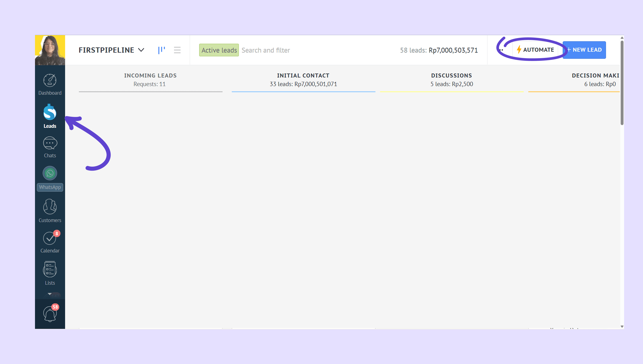This screenshot has width=643, height=364.
Task: Click the vertical scrollbar thumb
Action: click(x=622, y=82)
